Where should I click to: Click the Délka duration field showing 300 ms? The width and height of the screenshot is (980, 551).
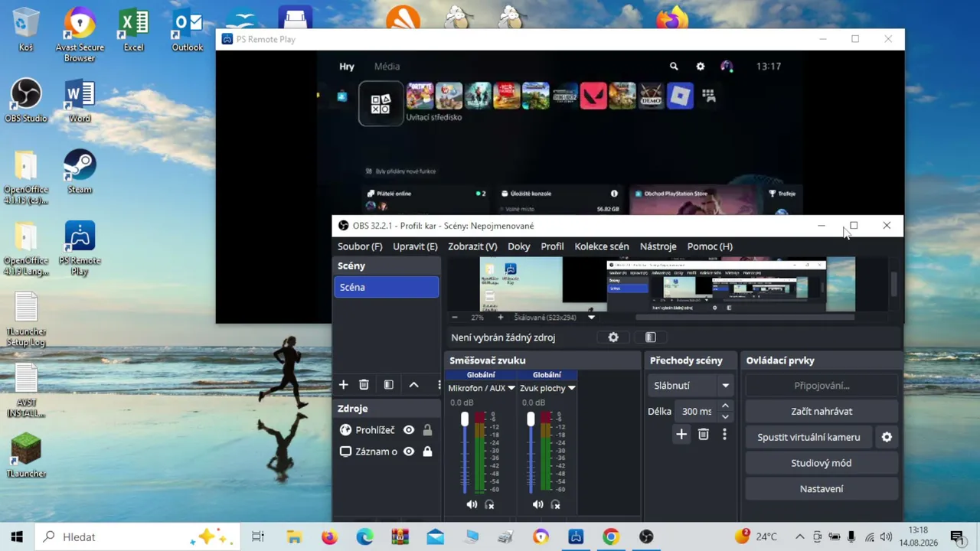point(697,411)
